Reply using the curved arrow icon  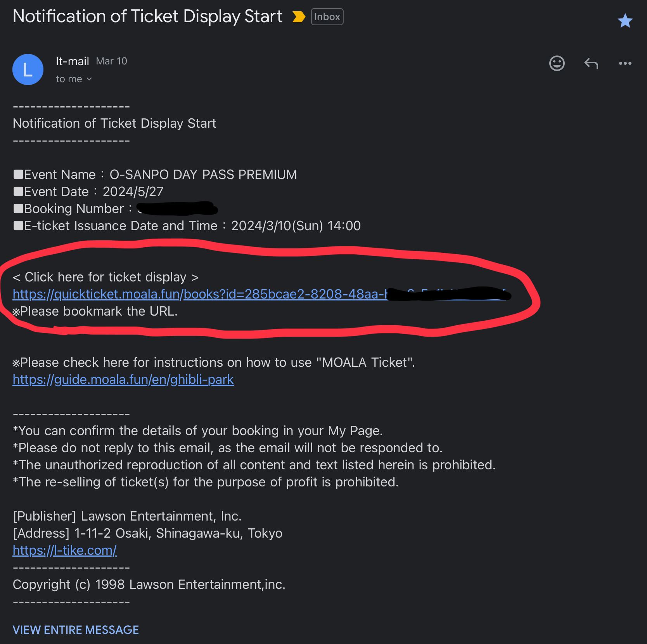tap(591, 63)
